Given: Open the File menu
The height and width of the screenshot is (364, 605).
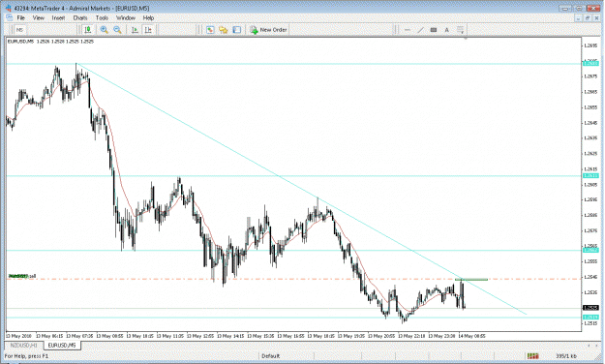Looking at the screenshot, I should [x=21, y=17].
